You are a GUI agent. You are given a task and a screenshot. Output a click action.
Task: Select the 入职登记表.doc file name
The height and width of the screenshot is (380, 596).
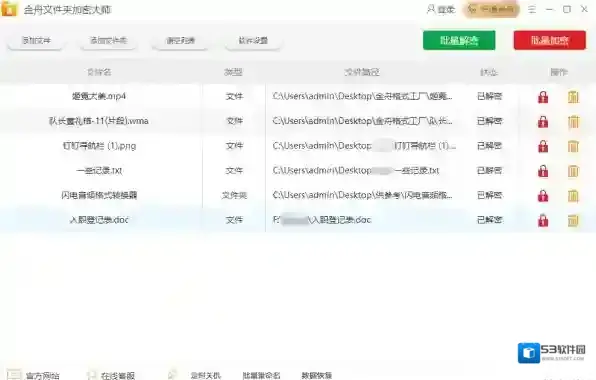pyautogui.click(x=99, y=220)
